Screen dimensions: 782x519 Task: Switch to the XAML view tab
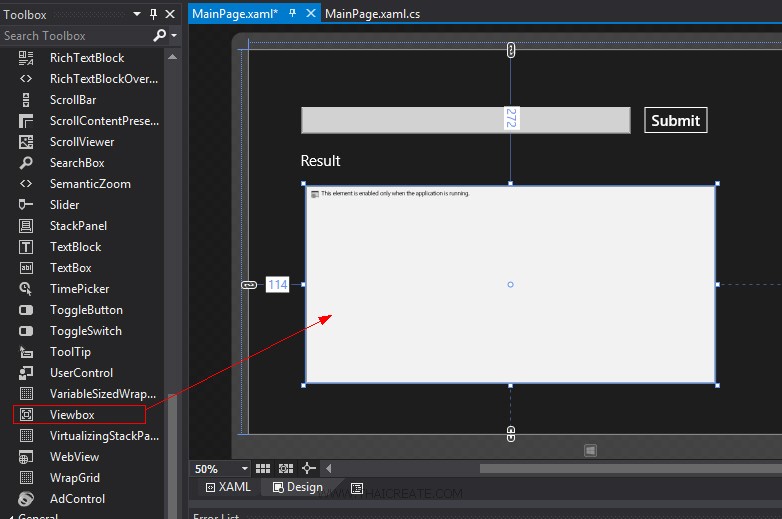pyautogui.click(x=228, y=487)
